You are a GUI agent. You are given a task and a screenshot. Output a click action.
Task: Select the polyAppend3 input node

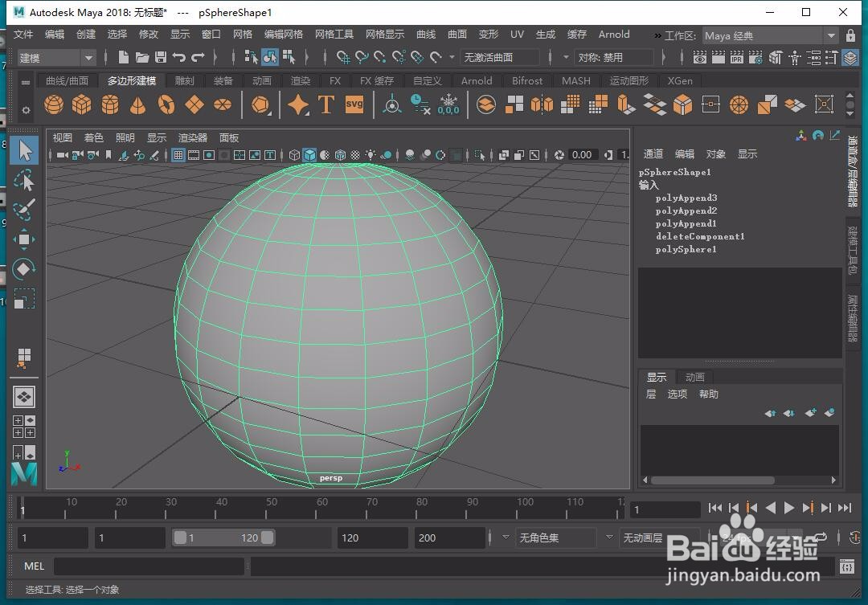pos(686,198)
